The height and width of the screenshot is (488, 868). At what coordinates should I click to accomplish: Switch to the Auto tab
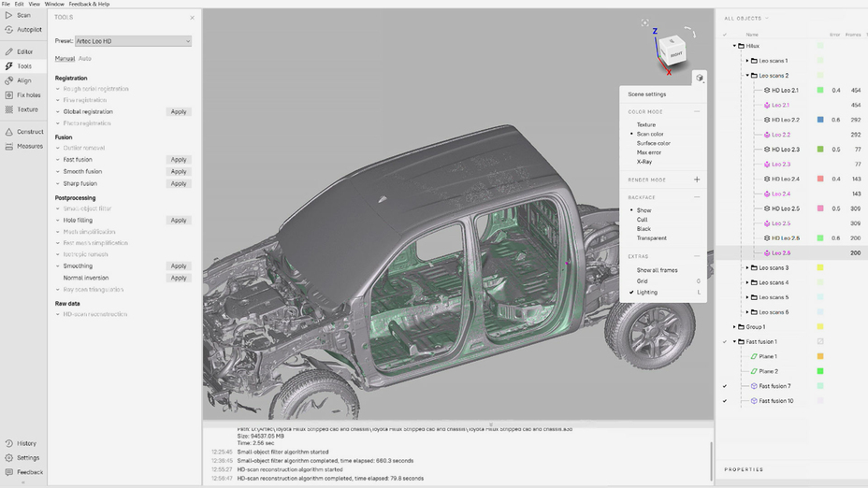coord(85,59)
